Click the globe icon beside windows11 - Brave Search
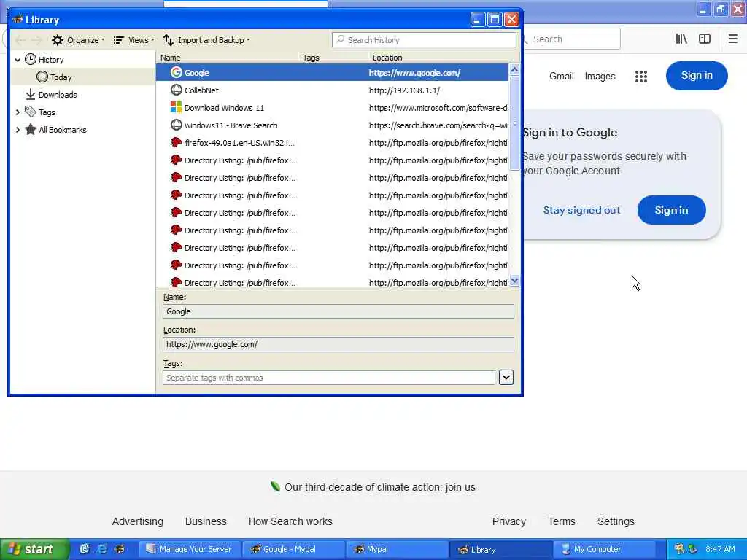The height and width of the screenshot is (560, 747). (x=177, y=125)
